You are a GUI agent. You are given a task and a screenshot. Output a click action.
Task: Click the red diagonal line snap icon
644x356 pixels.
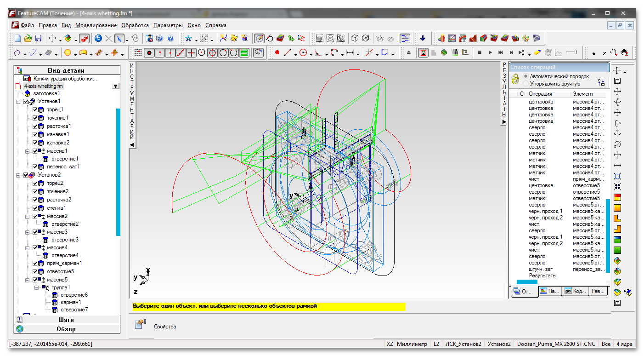click(x=181, y=53)
